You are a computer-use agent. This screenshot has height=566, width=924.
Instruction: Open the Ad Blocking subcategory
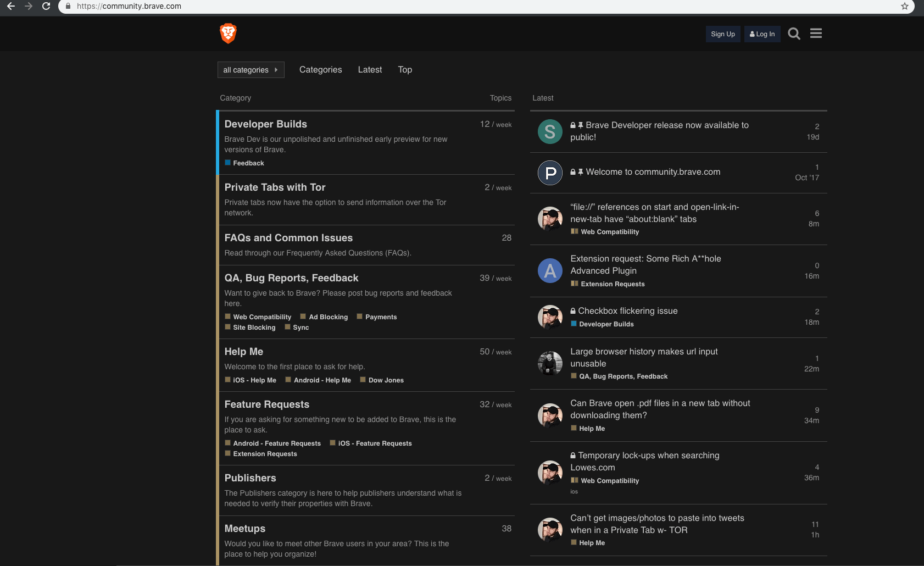pos(328,317)
